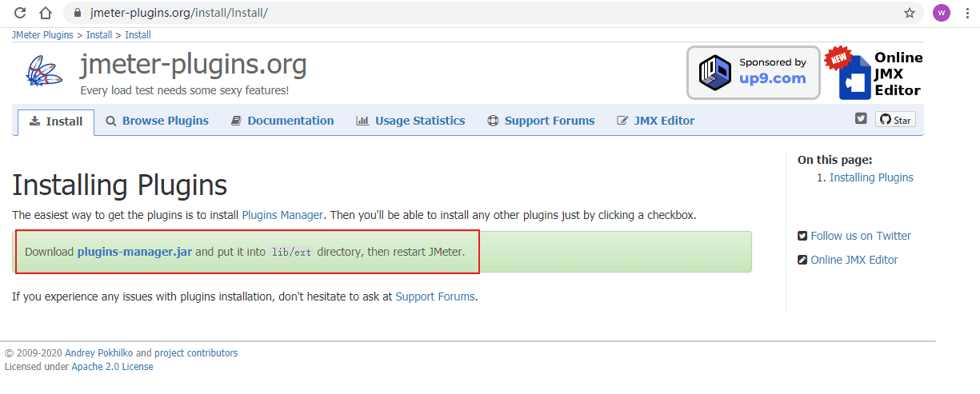Click the last Install breadcrumb link
Screen dimensions: 980x394
tap(138, 35)
